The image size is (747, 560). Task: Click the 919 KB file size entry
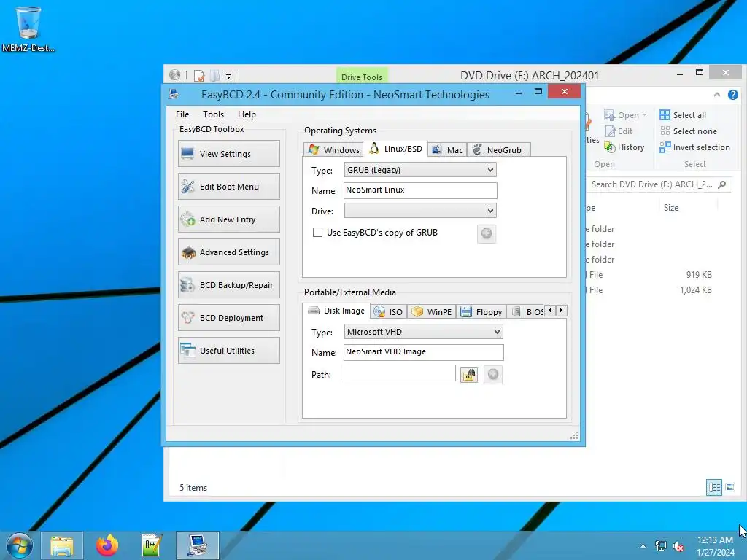click(699, 275)
